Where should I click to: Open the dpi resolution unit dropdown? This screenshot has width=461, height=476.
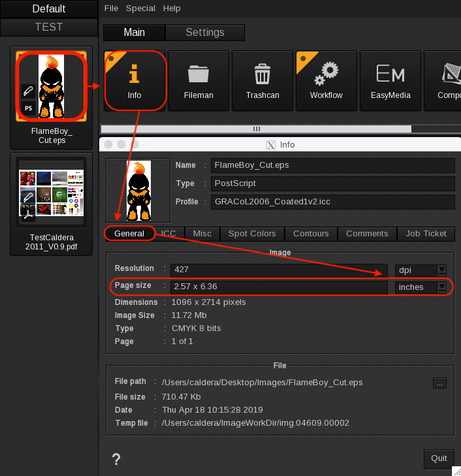tap(441, 270)
